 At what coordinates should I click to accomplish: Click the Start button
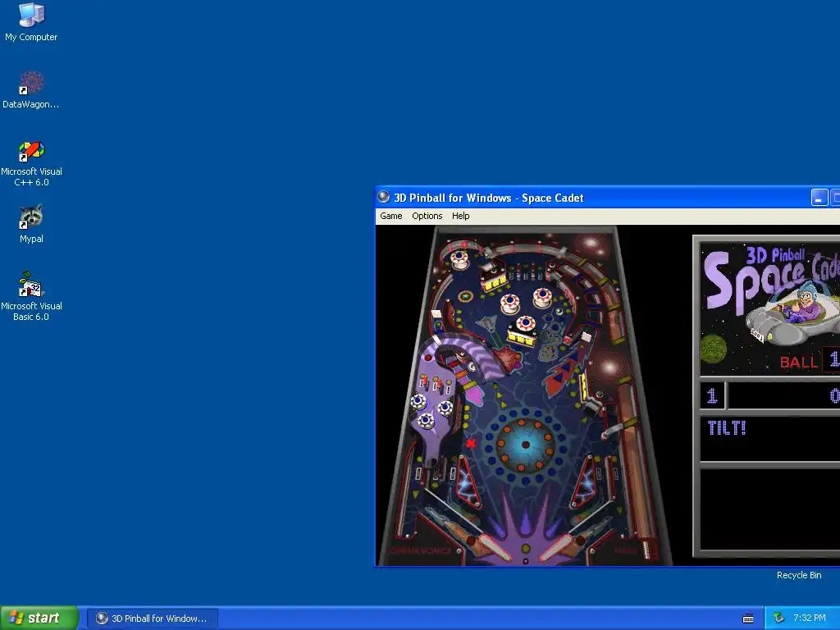click(x=39, y=618)
